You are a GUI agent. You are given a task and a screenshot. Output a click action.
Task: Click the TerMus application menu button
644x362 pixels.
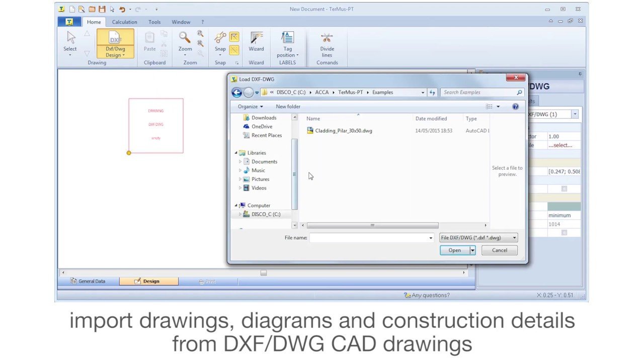pos(69,22)
